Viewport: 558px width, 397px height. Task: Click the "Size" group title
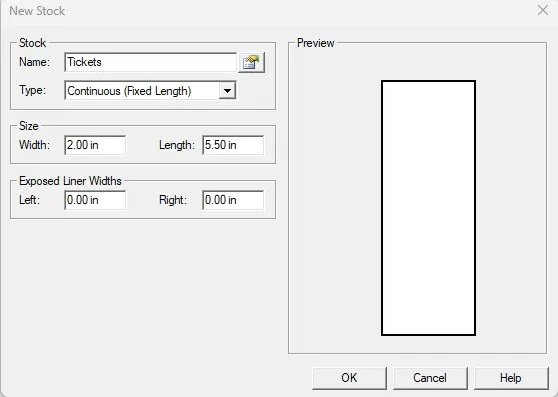pos(28,126)
